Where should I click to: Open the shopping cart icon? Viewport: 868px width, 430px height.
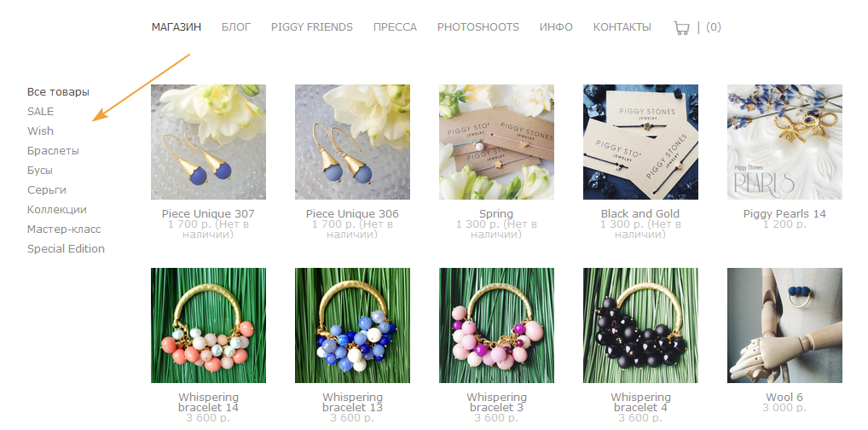click(681, 27)
